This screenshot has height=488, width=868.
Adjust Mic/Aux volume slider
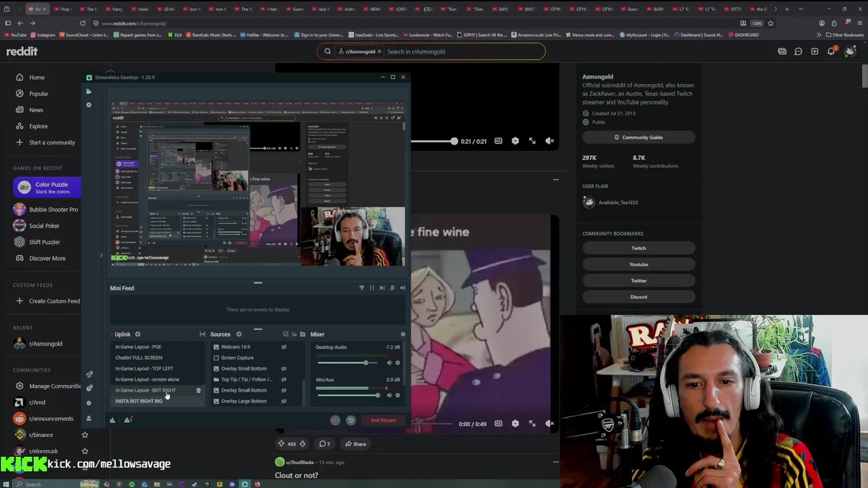pos(348,395)
